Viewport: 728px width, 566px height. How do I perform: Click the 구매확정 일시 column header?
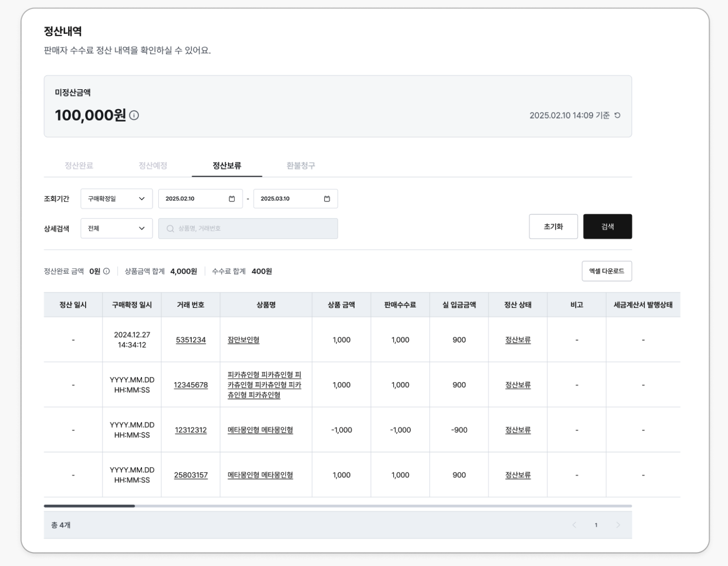tap(132, 305)
